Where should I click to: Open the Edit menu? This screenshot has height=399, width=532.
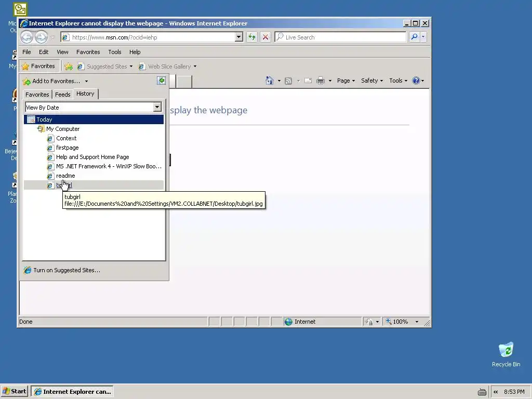coord(44,52)
